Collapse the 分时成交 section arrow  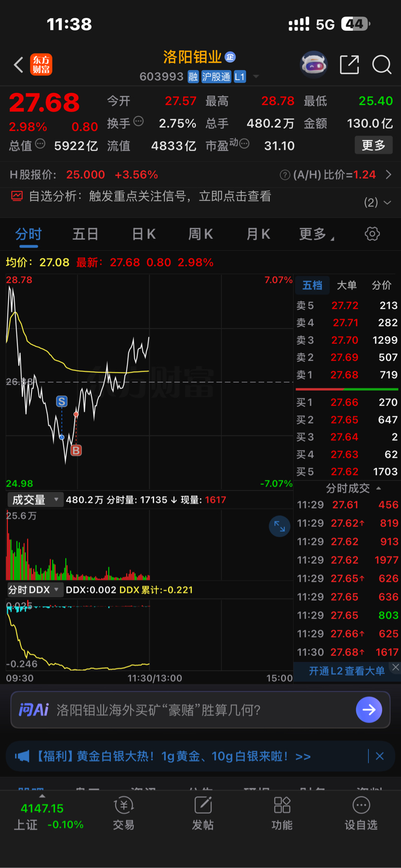(379, 488)
